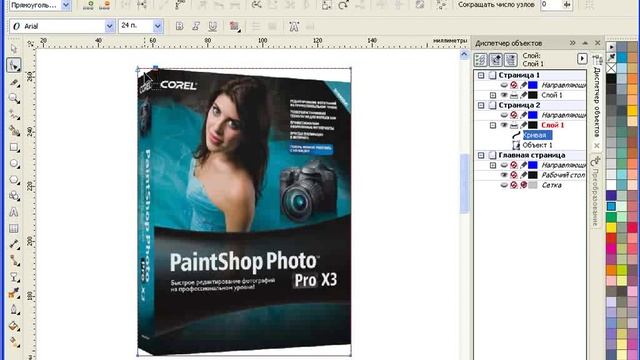Viewport: 640px width, 360px height.
Task: Click the Delete Nodes button
Action: pyautogui.click(x=105, y=5)
